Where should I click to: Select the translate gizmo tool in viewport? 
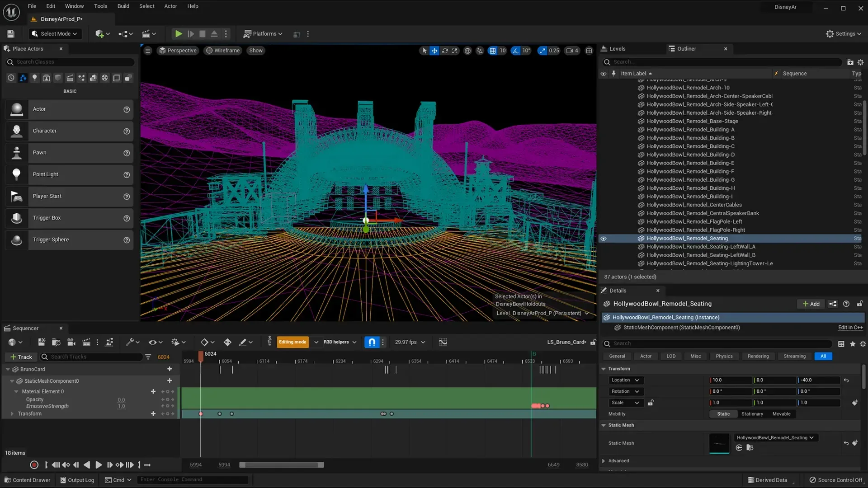click(434, 51)
